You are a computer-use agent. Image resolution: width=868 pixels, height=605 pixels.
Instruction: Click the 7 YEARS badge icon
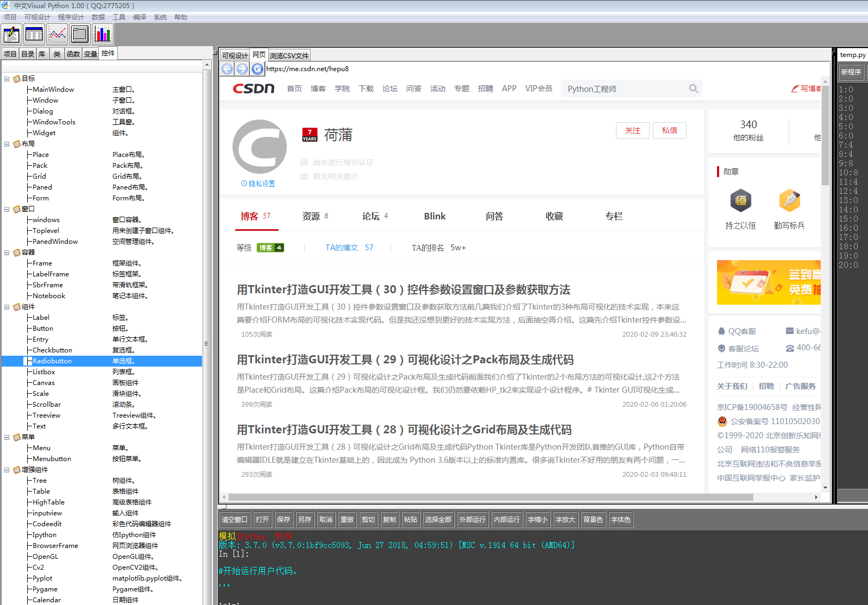coord(310,135)
